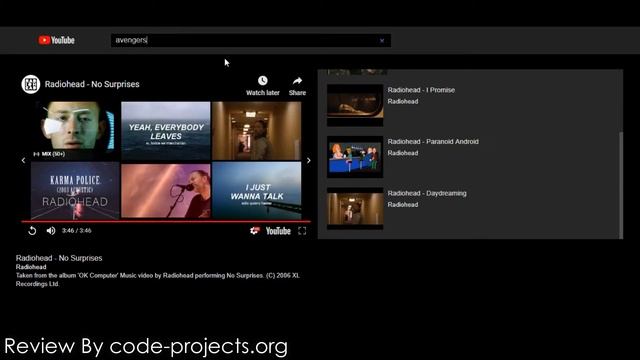The image size is (640, 360).
Task: Click Radiohead channel name under Paranoid Android
Action: [x=403, y=153]
